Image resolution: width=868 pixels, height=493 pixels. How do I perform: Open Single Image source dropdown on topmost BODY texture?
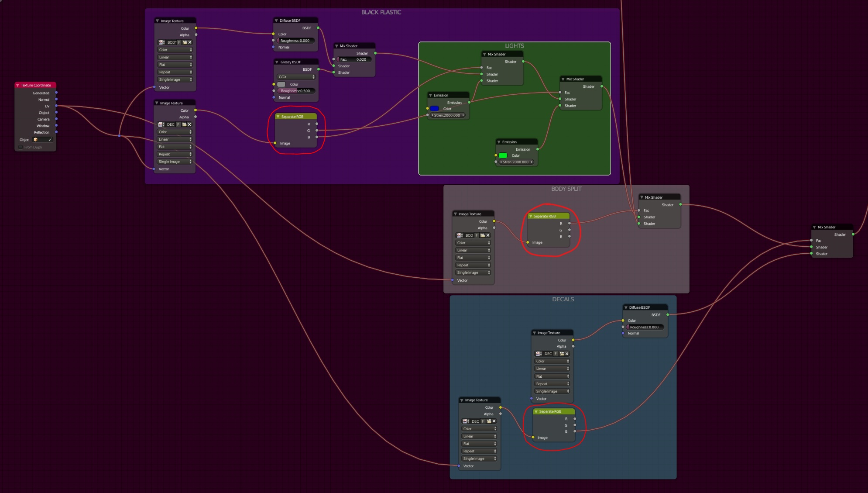click(x=175, y=79)
